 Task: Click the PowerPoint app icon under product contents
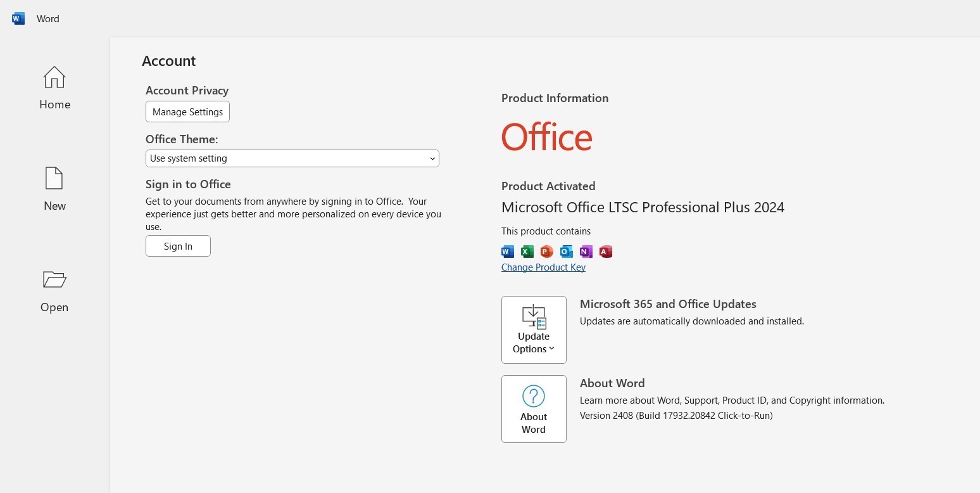pos(547,252)
